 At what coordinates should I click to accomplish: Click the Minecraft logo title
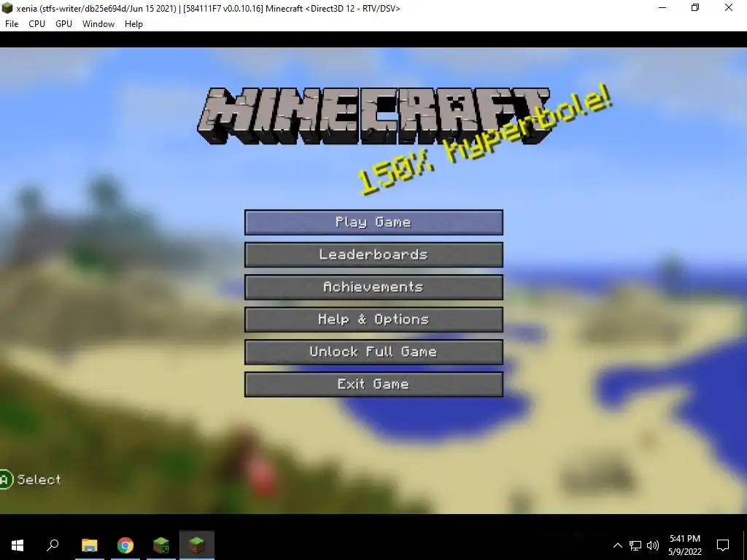point(373,116)
